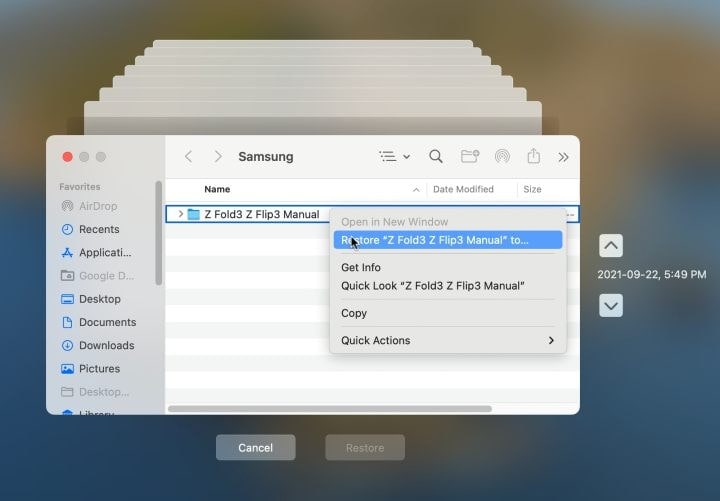Image resolution: width=720 pixels, height=501 pixels.
Task: Open Recents in the sidebar
Action: pos(90,229)
